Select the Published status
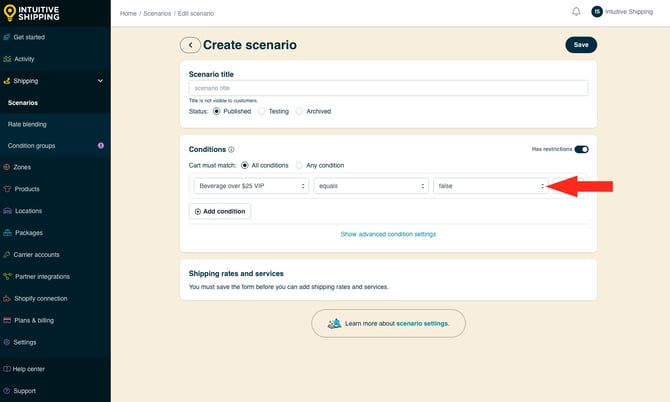Image resolution: width=670 pixels, height=402 pixels. point(217,112)
